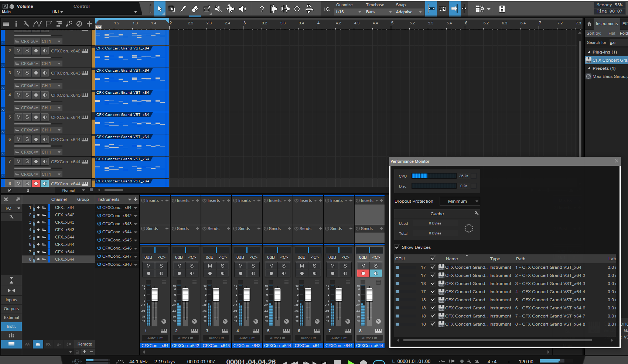Show Outputs in mixer console
Screen dimensions: 628x364
pyautogui.click(x=11, y=309)
